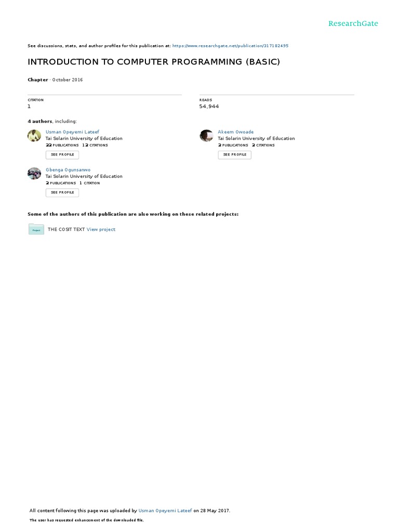Click uploader name Usman Opeyemi Lateef in footer

point(165,510)
